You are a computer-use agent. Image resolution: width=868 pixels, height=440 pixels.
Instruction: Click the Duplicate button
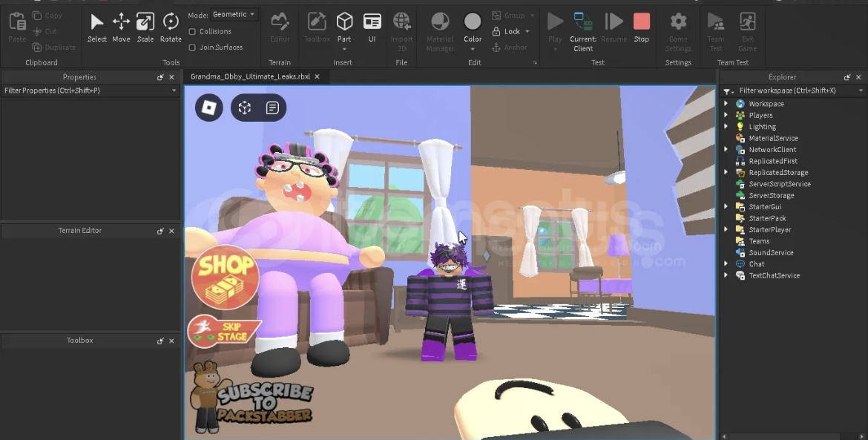pyautogui.click(x=53, y=47)
